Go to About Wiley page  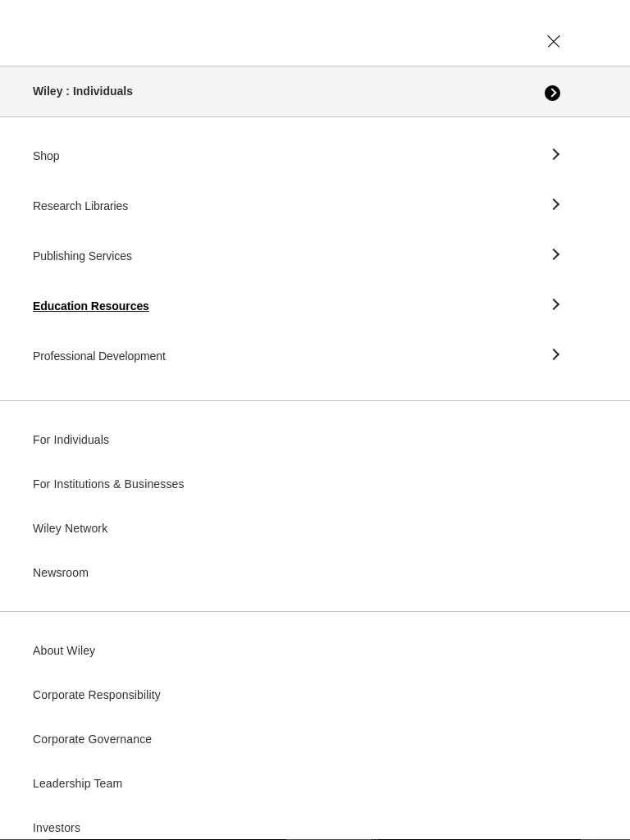click(64, 651)
